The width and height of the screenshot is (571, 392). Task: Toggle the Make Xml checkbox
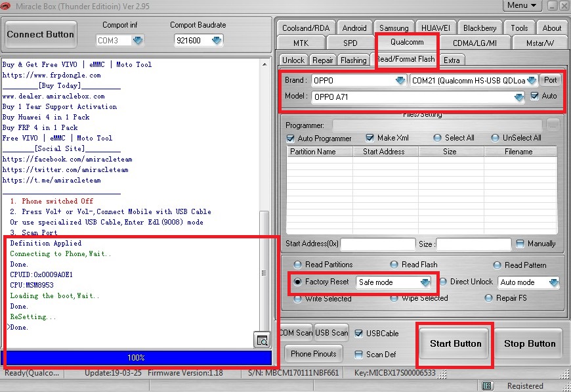coord(370,138)
